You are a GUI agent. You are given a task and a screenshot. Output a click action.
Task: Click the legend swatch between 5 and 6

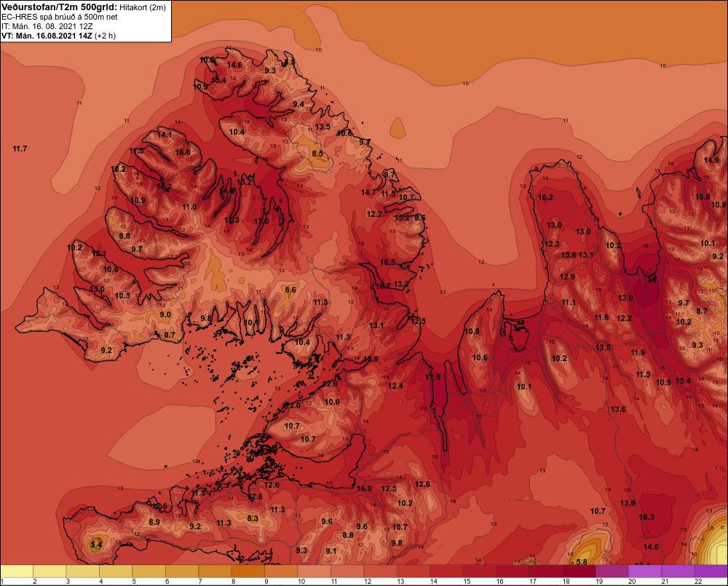coord(149,571)
